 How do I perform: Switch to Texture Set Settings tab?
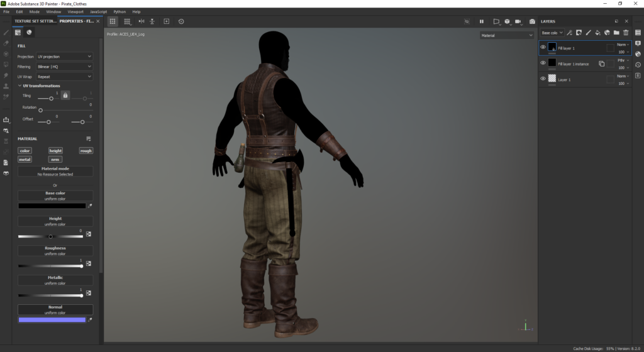click(x=35, y=21)
